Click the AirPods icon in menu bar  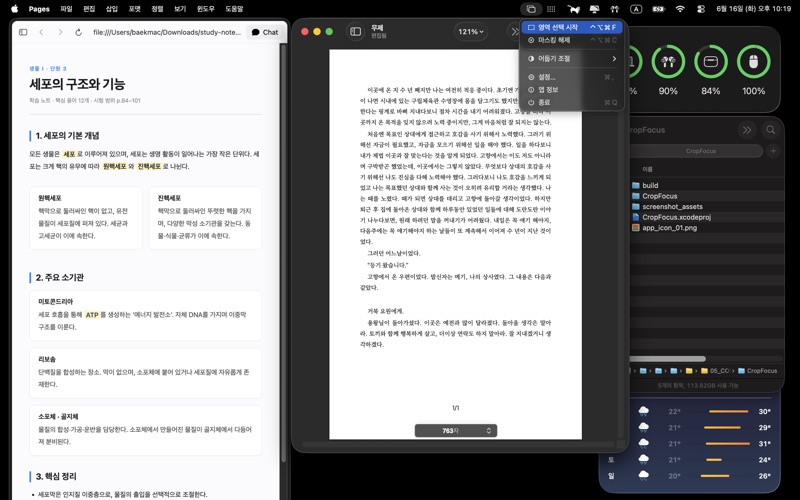click(614, 9)
